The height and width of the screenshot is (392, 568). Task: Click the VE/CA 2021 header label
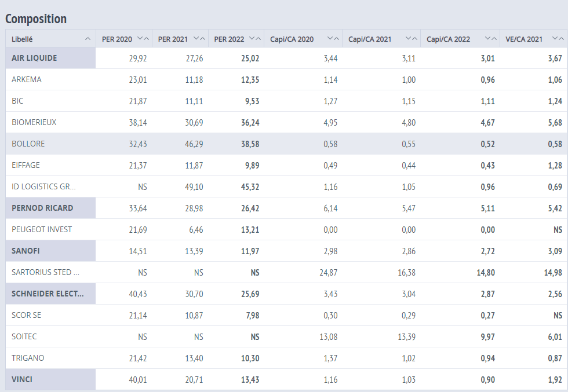pyautogui.click(x=524, y=39)
